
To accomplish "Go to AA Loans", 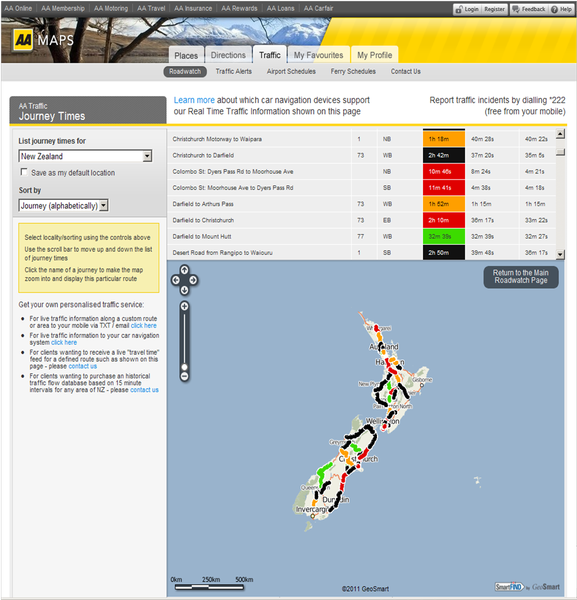I will [280, 8].
